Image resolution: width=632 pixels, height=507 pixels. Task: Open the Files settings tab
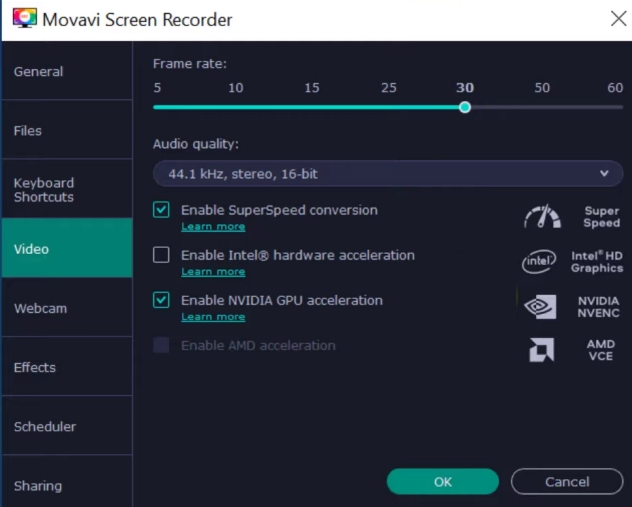(67, 131)
